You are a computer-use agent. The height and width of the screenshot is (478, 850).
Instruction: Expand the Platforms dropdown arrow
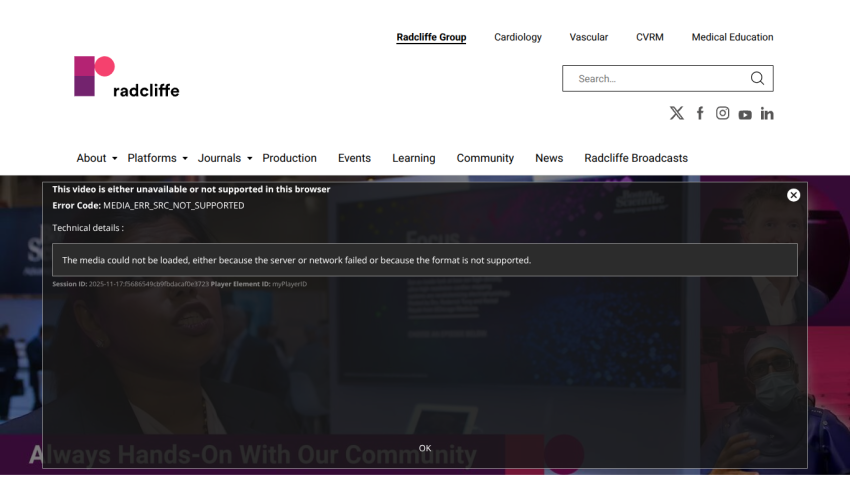click(185, 158)
